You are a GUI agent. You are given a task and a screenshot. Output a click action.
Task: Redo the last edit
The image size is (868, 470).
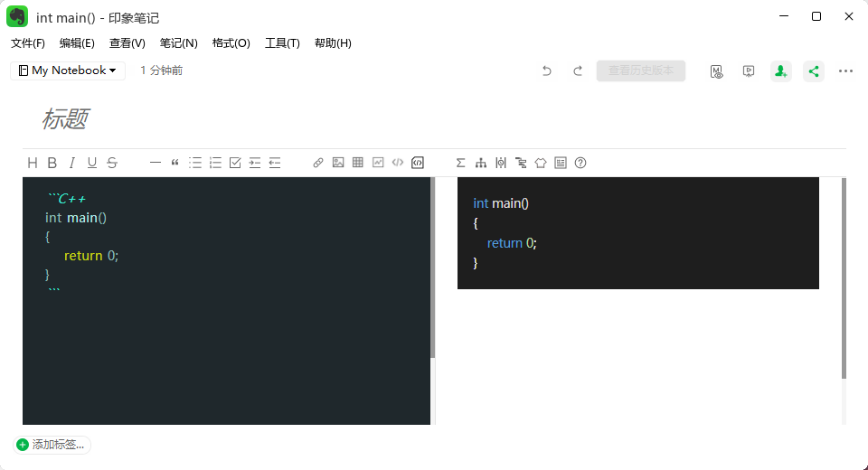coord(578,70)
